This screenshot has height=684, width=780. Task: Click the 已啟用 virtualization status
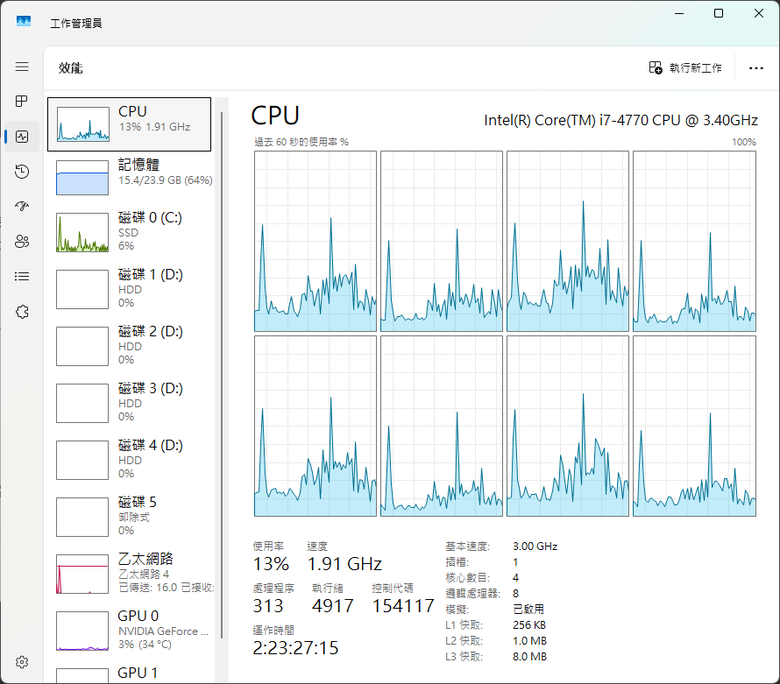click(528, 609)
